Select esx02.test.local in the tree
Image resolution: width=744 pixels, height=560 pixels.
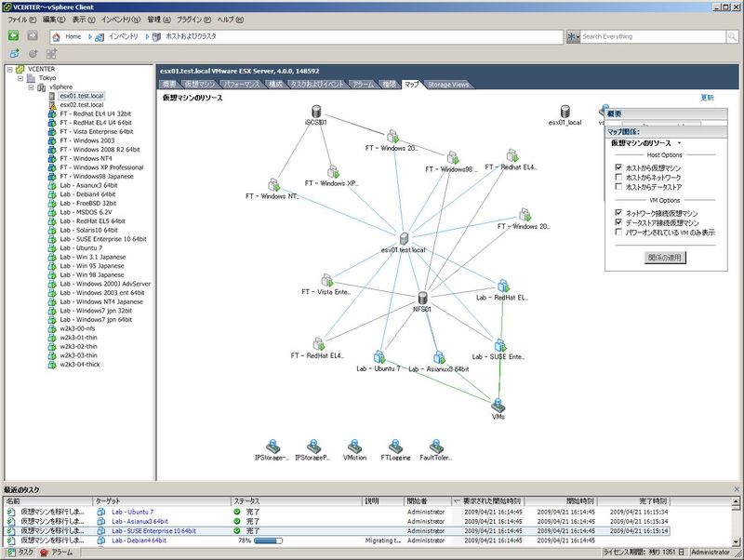click(x=82, y=105)
